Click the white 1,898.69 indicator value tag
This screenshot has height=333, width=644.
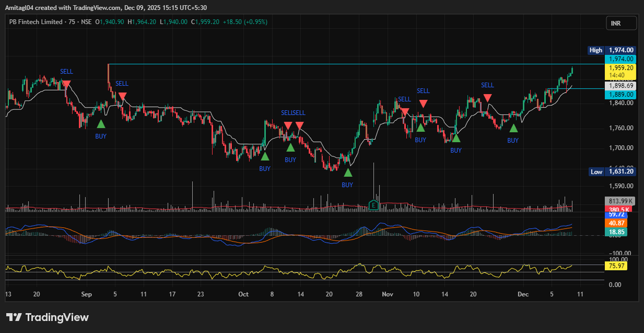(x=620, y=86)
